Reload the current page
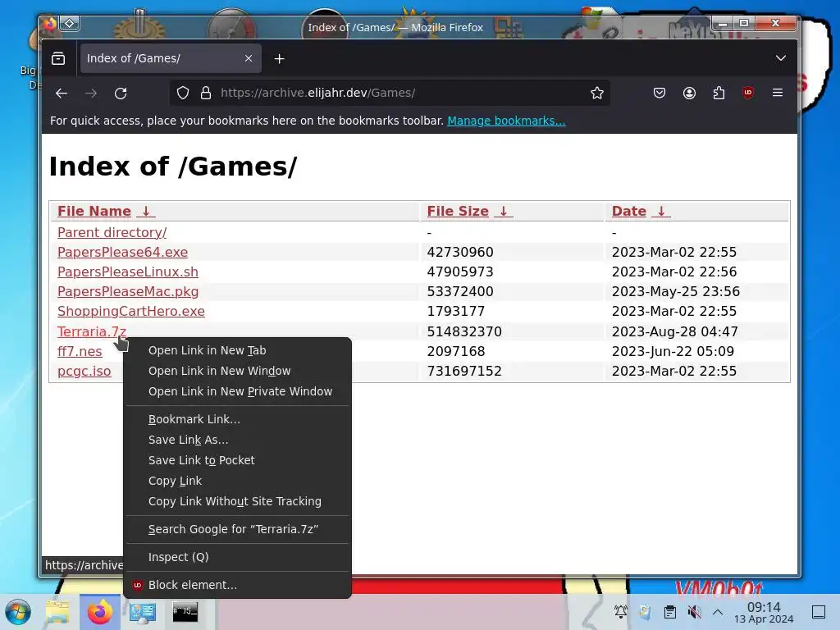This screenshot has height=630, width=840. coord(121,94)
